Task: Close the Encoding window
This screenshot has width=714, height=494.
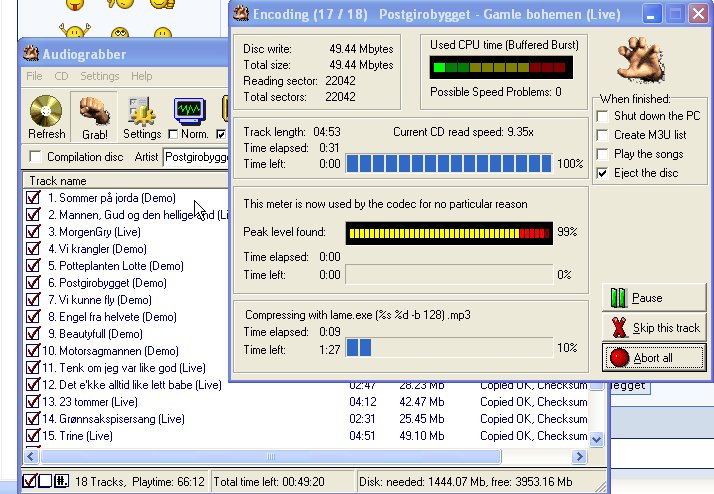Action: [x=698, y=14]
